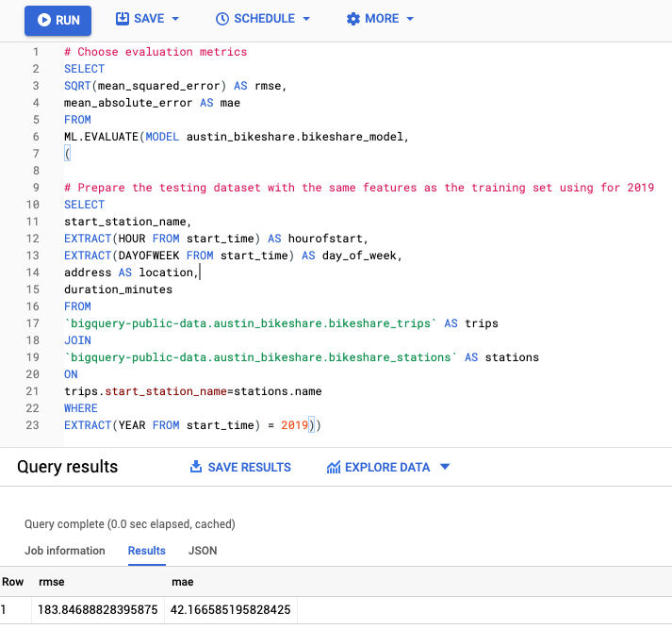Image resolution: width=672 pixels, height=629 pixels.
Task: Click the SCHEDULE clock icon
Action: [x=222, y=19]
